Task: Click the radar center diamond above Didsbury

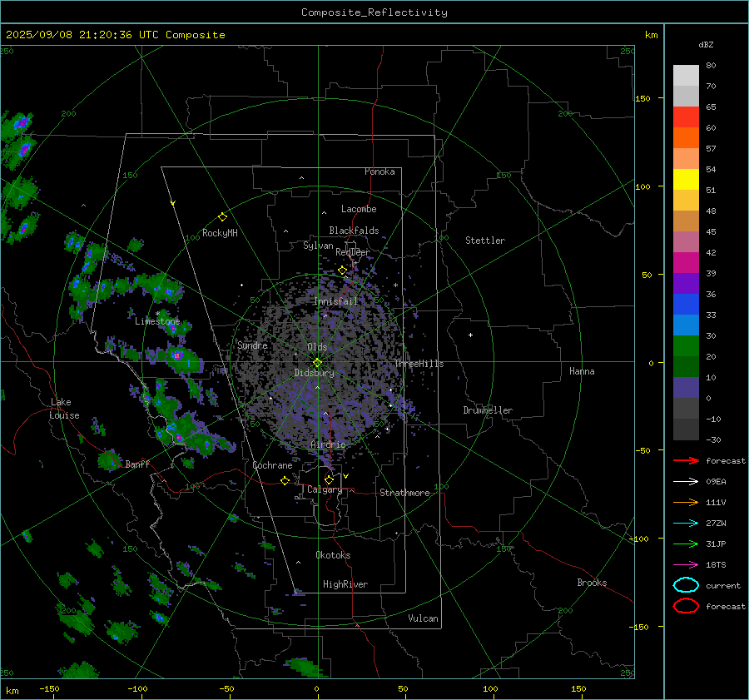Action: coord(317,363)
